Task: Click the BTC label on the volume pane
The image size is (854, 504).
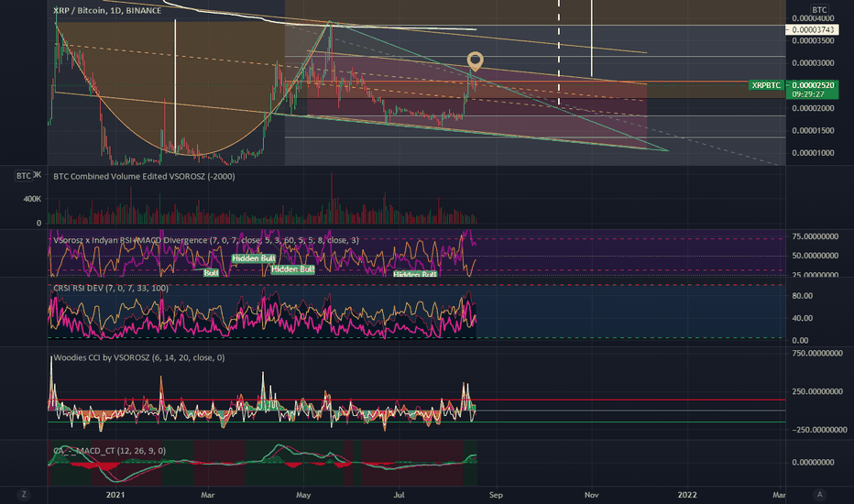Action: 24,176
